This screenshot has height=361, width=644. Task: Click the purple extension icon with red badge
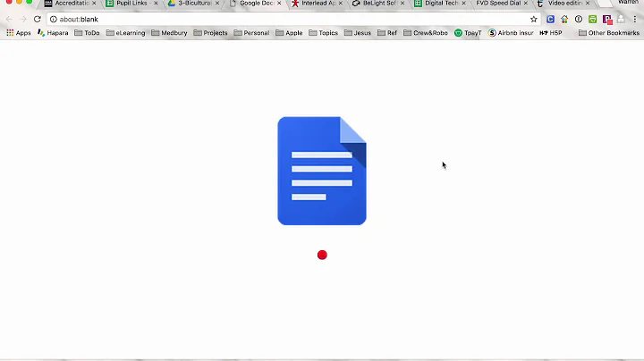click(x=607, y=20)
